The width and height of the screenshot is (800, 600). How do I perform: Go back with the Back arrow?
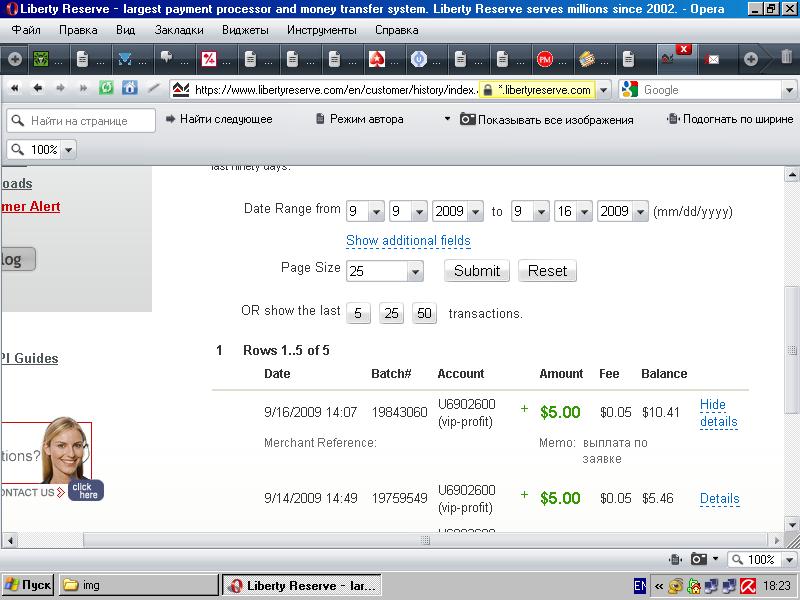tap(38, 88)
